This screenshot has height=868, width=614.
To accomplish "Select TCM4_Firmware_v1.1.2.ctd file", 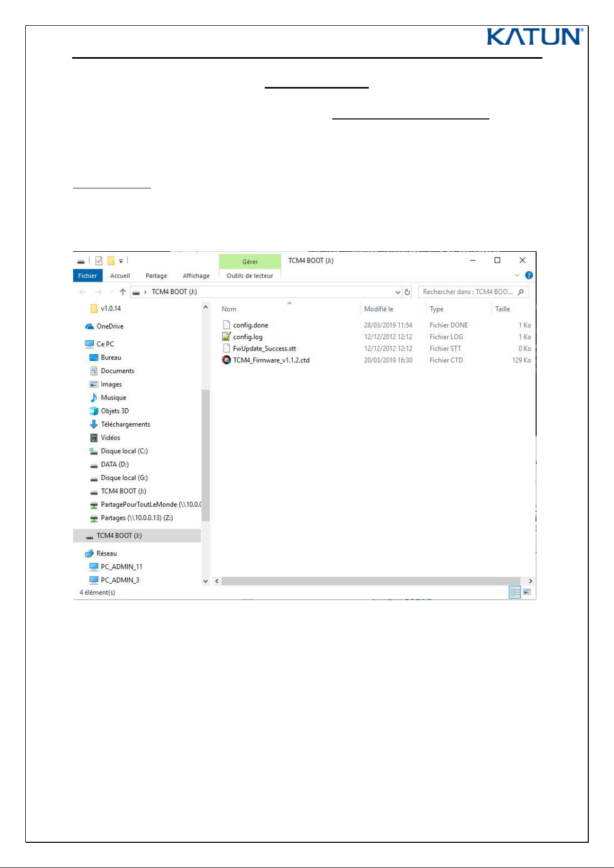I will (x=271, y=360).
